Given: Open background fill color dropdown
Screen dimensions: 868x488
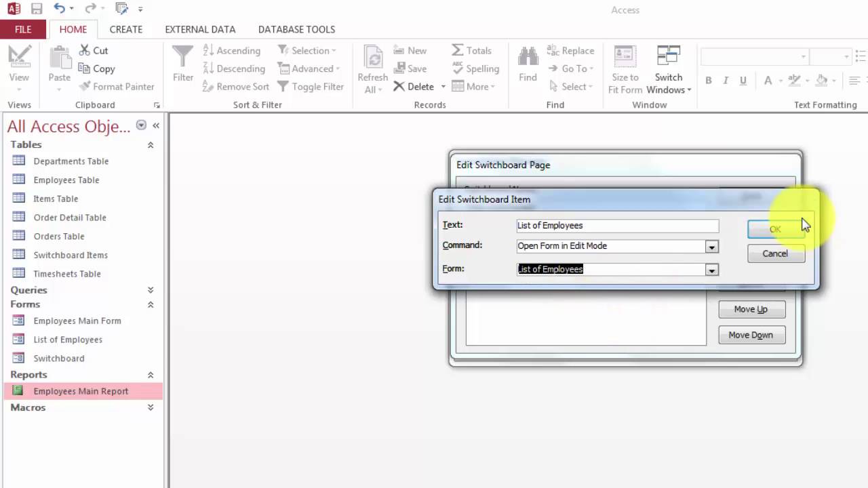Looking at the screenshot, I should pos(833,80).
